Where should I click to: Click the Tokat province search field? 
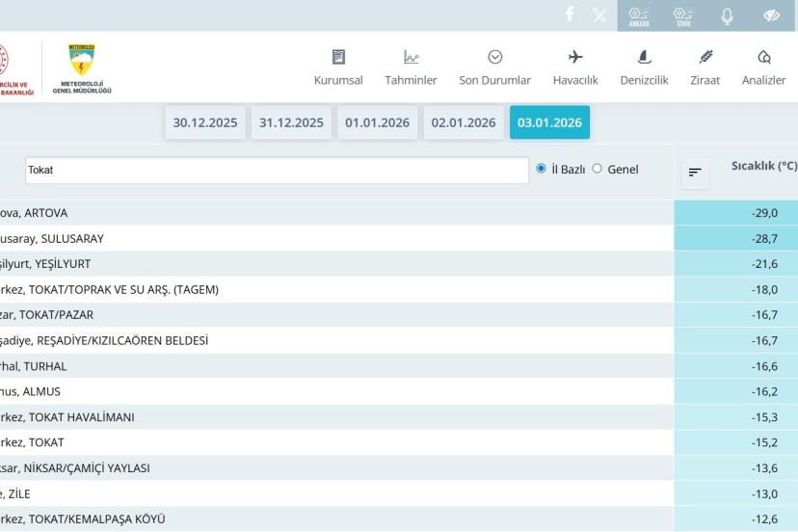click(278, 170)
